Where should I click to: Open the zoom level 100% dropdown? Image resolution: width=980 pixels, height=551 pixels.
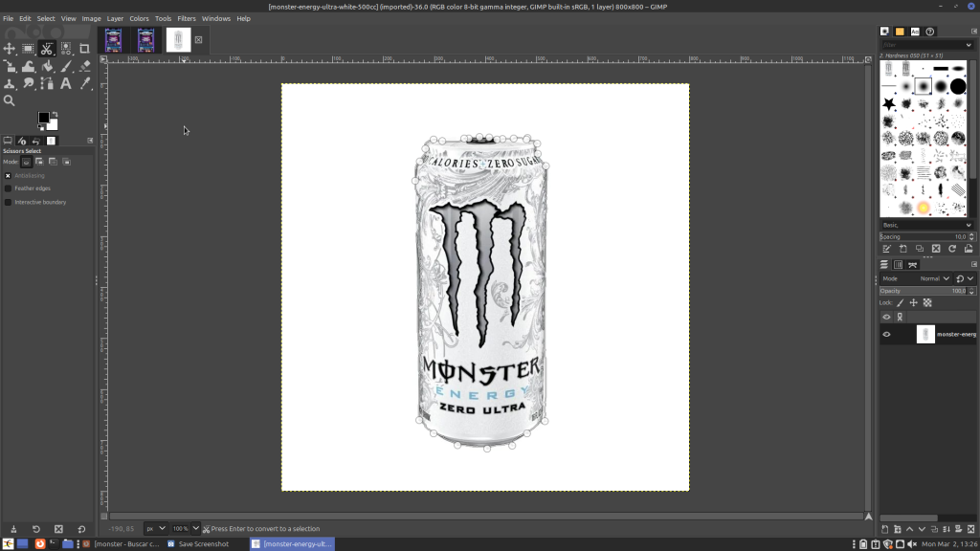186,528
